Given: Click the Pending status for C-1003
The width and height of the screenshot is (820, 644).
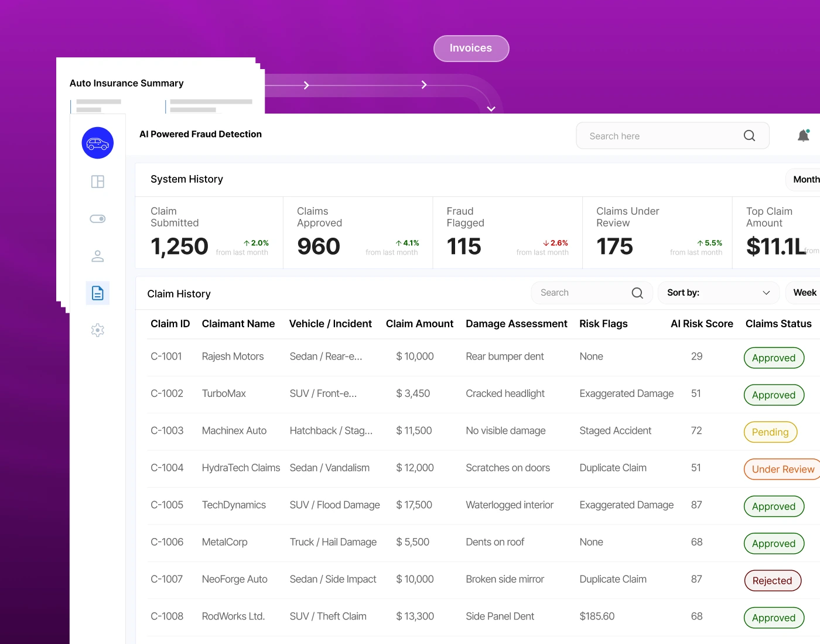Looking at the screenshot, I should [x=770, y=432].
